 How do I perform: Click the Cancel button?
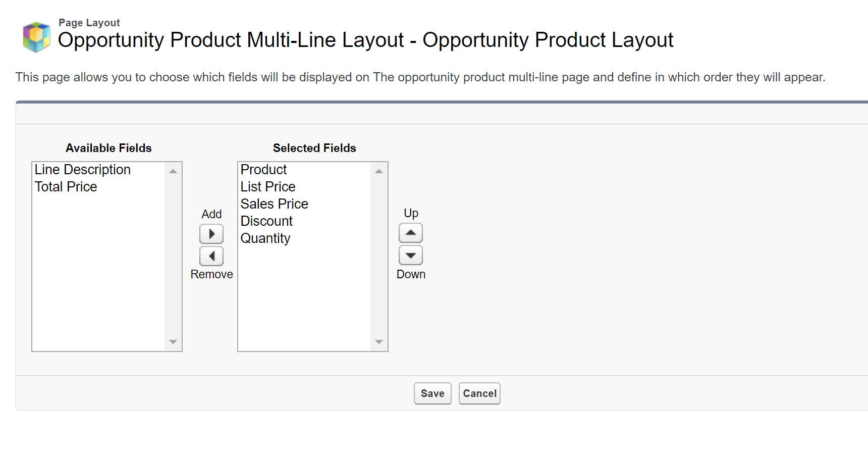[x=479, y=393]
